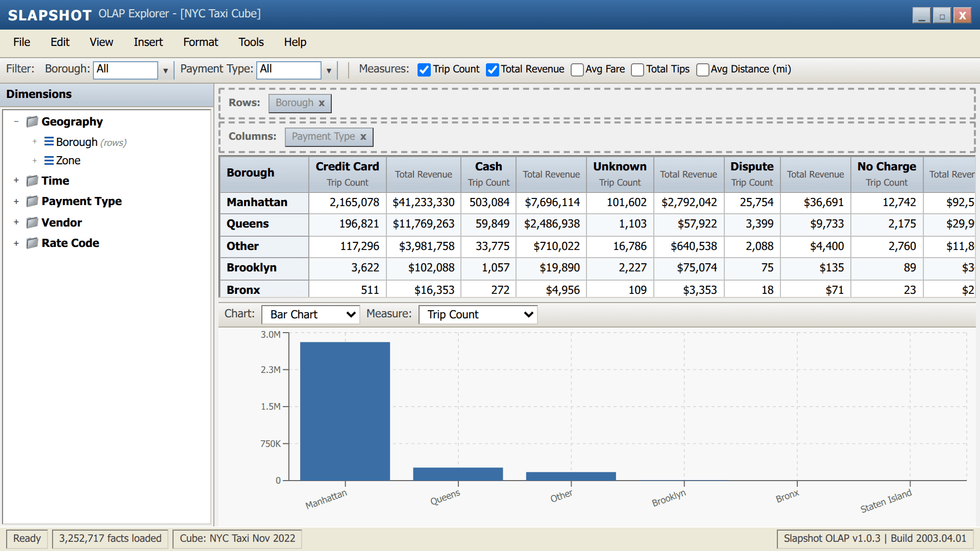
Task: Expand the Payment Type dimension tree node
Action: tap(16, 201)
